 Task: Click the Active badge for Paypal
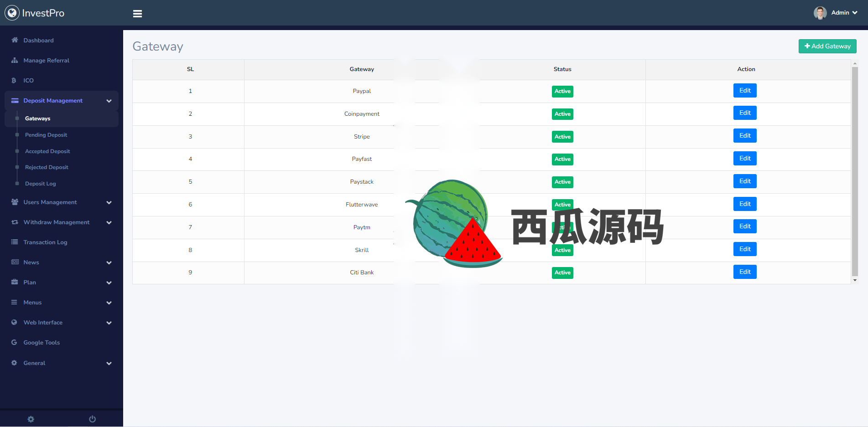click(562, 91)
